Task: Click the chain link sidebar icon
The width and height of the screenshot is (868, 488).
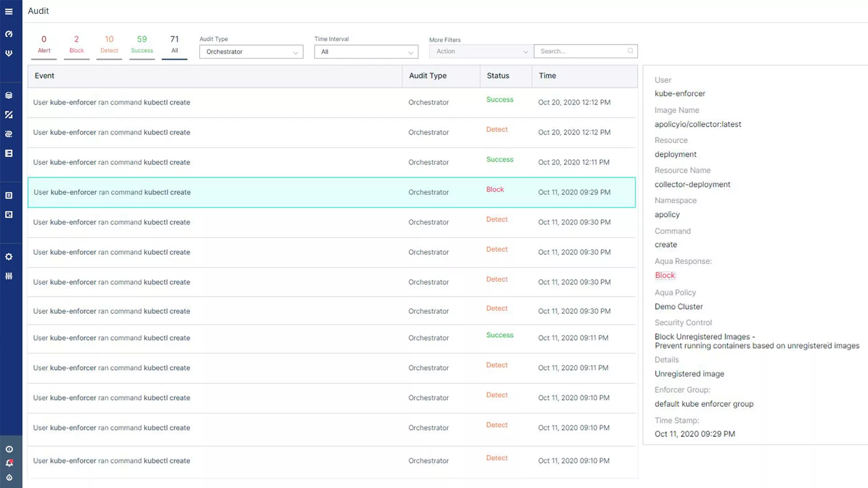Action: click(9, 134)
